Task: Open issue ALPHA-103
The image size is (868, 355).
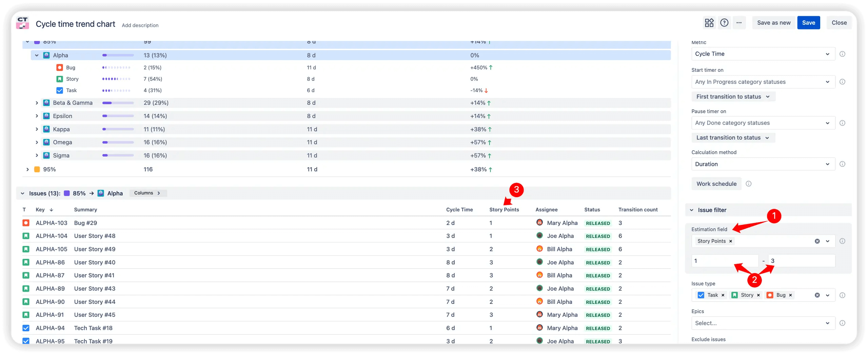Action: [52, 223]
